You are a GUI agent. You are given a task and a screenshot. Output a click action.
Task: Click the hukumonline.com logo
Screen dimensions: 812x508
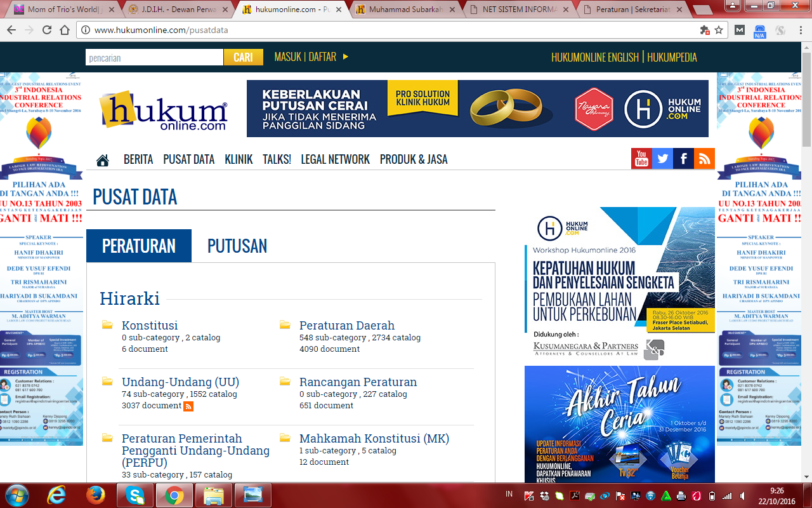tap(163, 109)
